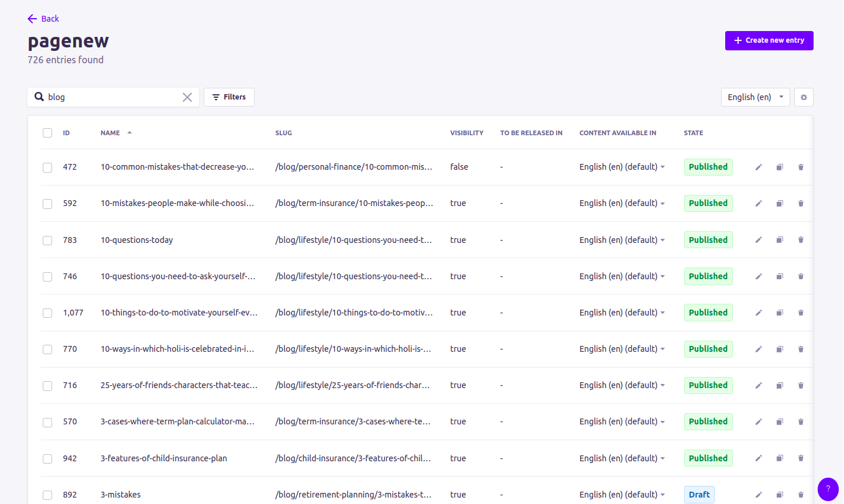Image resolution: width=844 pixels, height=504 pixels.
Task: Sort by TO BE RELEASED IN column header
Action: coord(531,133)
